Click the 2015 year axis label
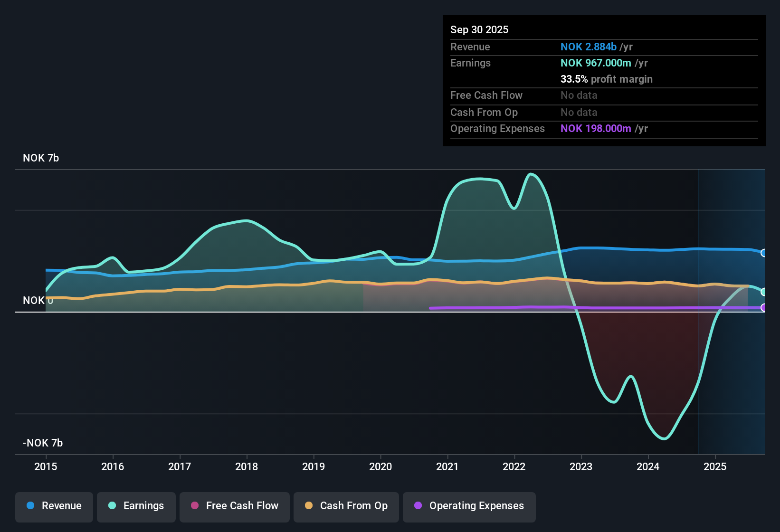The width and height of the screenshot is (780, 532). [x=46, y=466]
